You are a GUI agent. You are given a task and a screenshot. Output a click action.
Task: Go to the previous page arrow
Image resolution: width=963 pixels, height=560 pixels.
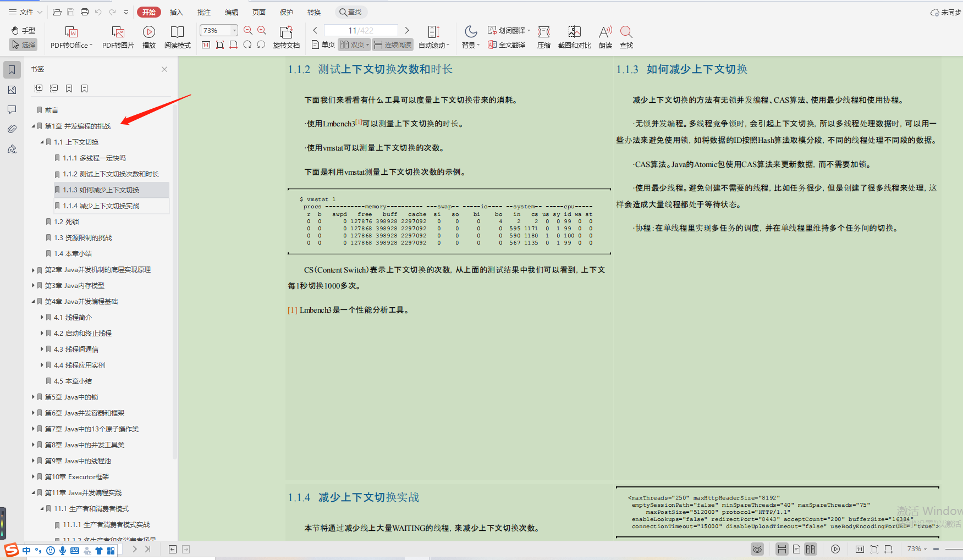click(x=315, y=30)
